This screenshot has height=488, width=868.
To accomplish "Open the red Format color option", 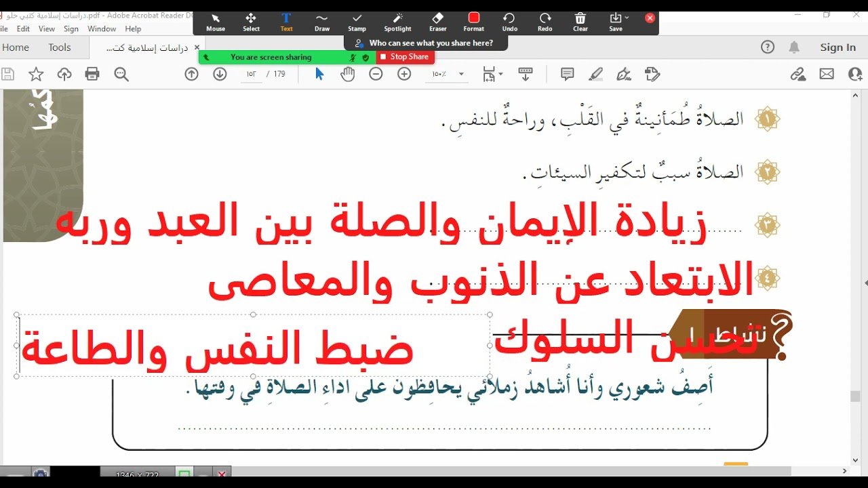I will point(474,22).
